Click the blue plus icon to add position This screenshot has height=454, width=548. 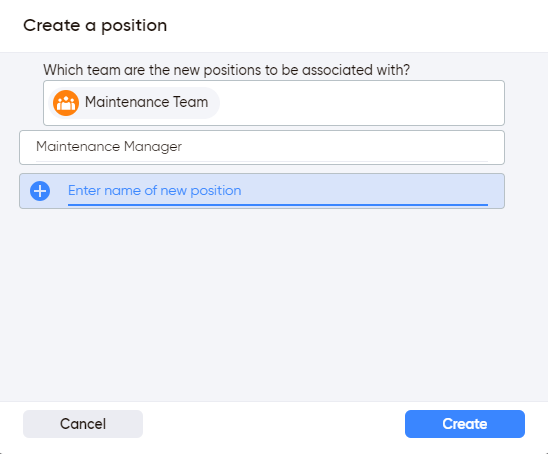point(40,191)
